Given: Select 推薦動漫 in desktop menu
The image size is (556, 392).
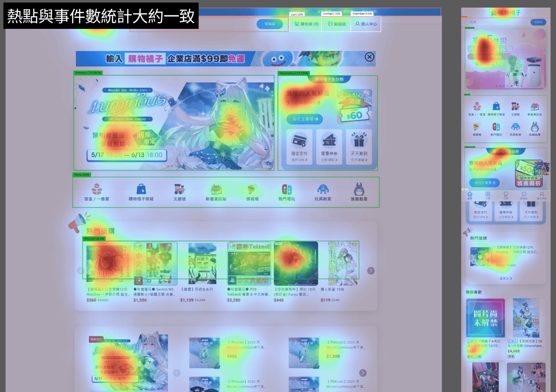Looking at the screenshot, I should (x=359, y=192).
